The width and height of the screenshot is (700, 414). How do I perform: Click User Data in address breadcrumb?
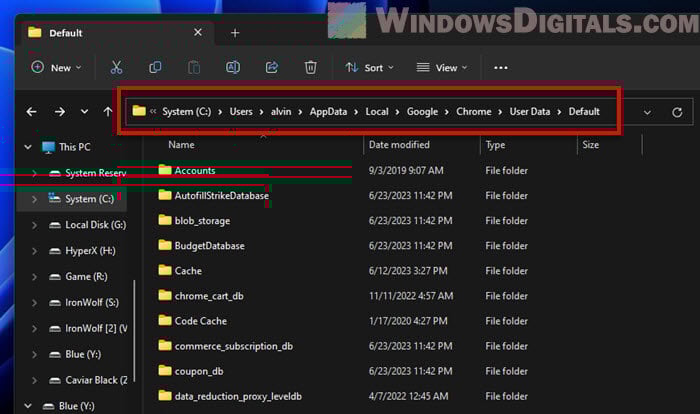coord(530,112)
